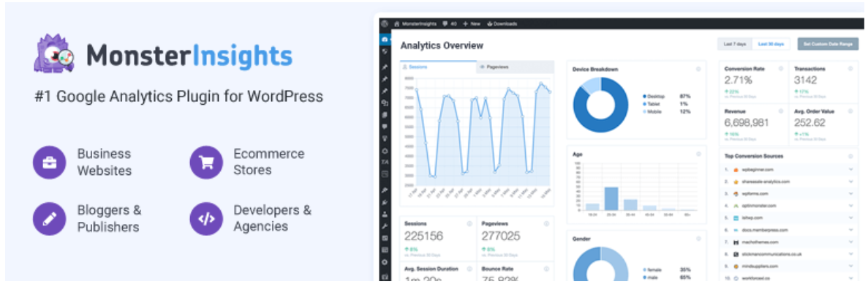The height and width of the screenshot is (298, 868).
Task: Expand the mindsuppliers.com source row
Action: tap(851, 267)
